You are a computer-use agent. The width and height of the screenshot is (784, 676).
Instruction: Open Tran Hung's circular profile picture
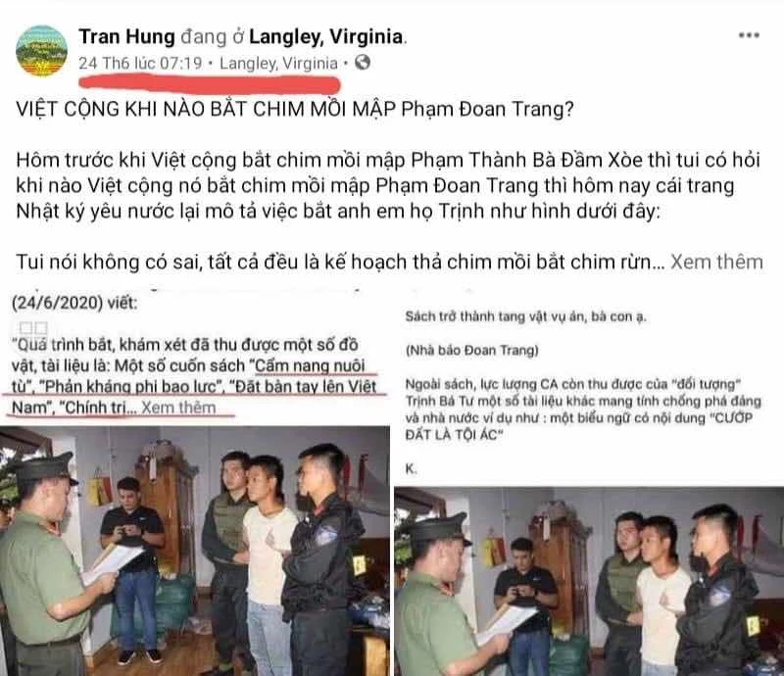41,51
